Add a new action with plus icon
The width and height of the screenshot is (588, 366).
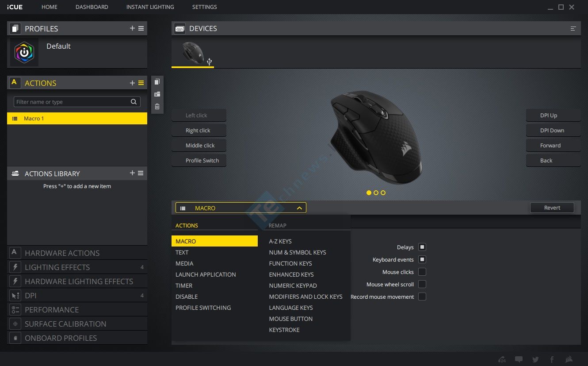point(132,83)
